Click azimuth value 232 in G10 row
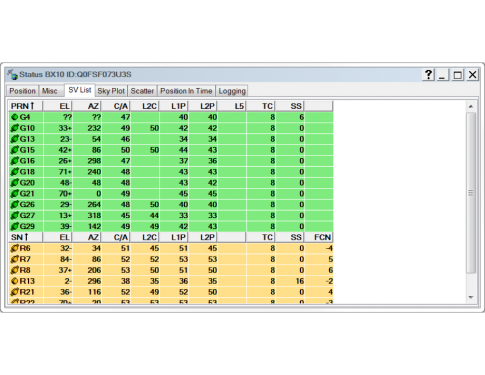This screenshot has width=485, height=375. coord(94,128)
